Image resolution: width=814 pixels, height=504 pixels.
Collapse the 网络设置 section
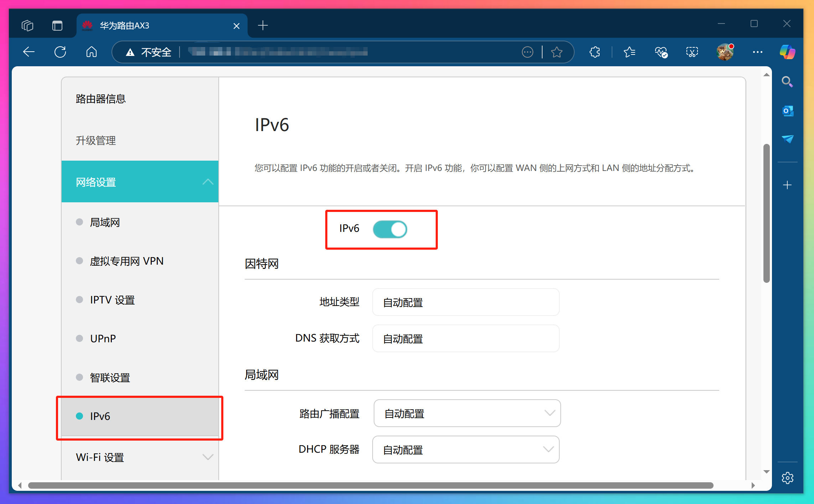point(208,182)
